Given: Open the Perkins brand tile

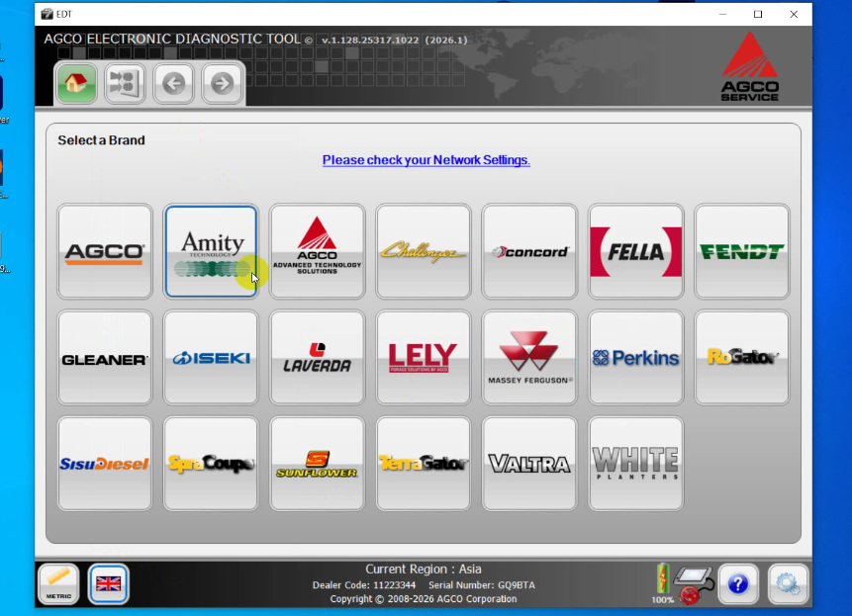Looking at the screenshot, I should [x=635, y=357].
